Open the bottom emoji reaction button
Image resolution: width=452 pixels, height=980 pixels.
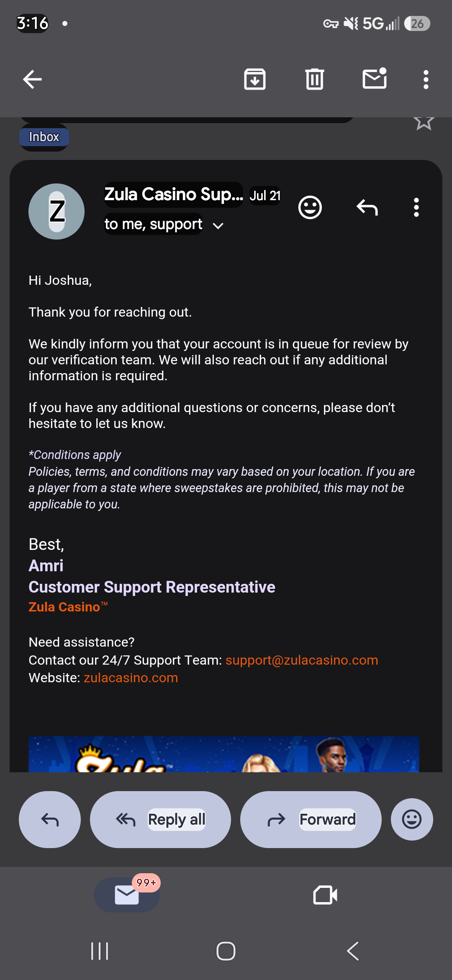[412, 820]
